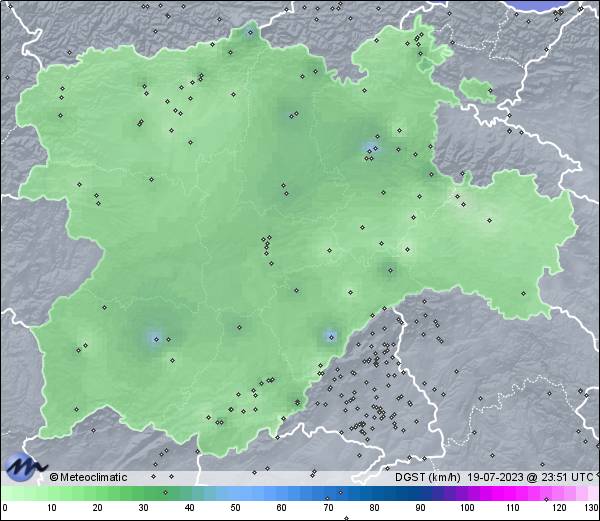600x521 pixels.
Task: Click the 30 value on the scale
Action: pyautogui.click(x=143, y=508)
